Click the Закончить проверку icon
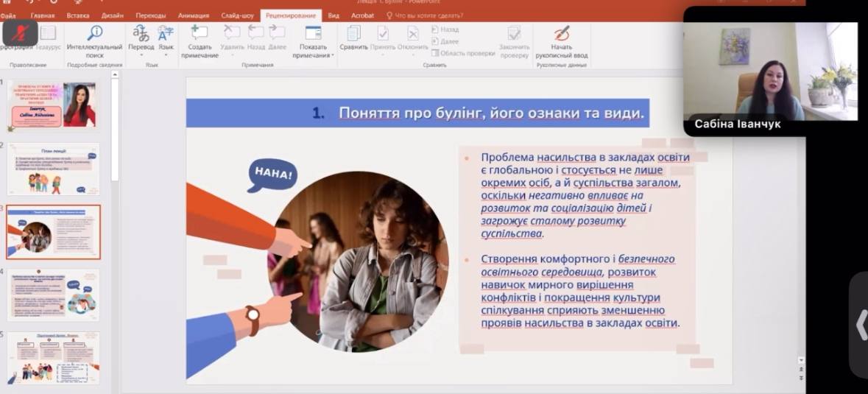 [x=514, y=33]
